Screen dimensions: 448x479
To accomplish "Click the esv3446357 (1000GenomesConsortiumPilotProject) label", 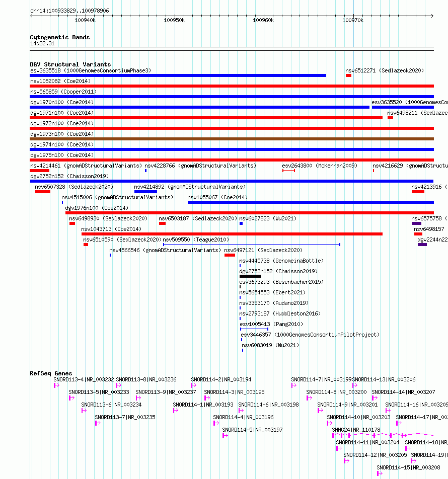I will [310, 335].
